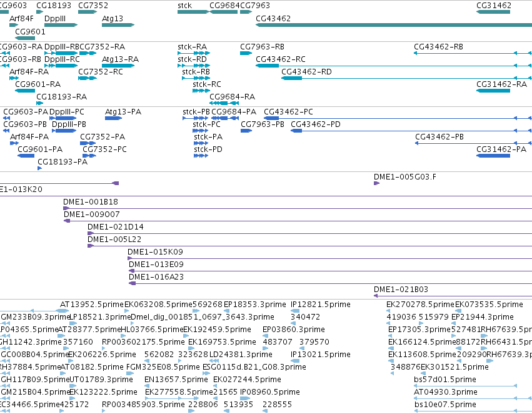The image size is (532, 414).
Task: Open EST label EK270278.5prime
Action: (420, 305)
